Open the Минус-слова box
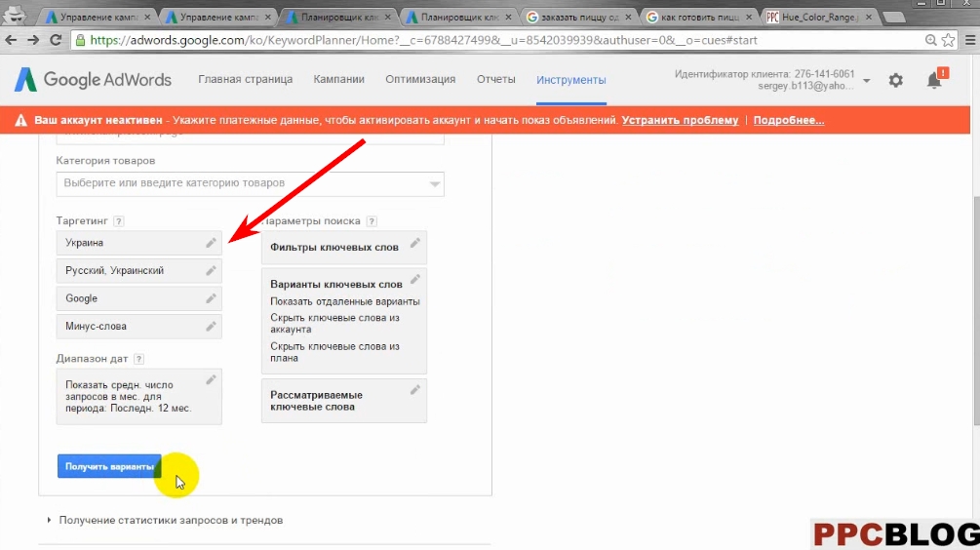The height and width of the screenshot is (550, 980). coord(138,327)
